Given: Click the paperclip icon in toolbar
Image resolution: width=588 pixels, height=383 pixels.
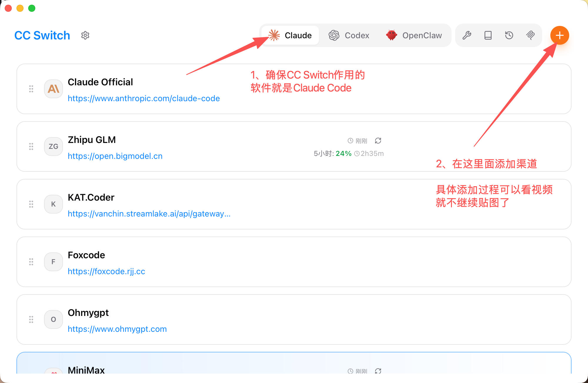Looking at the screenshot, I should (530, 35).
